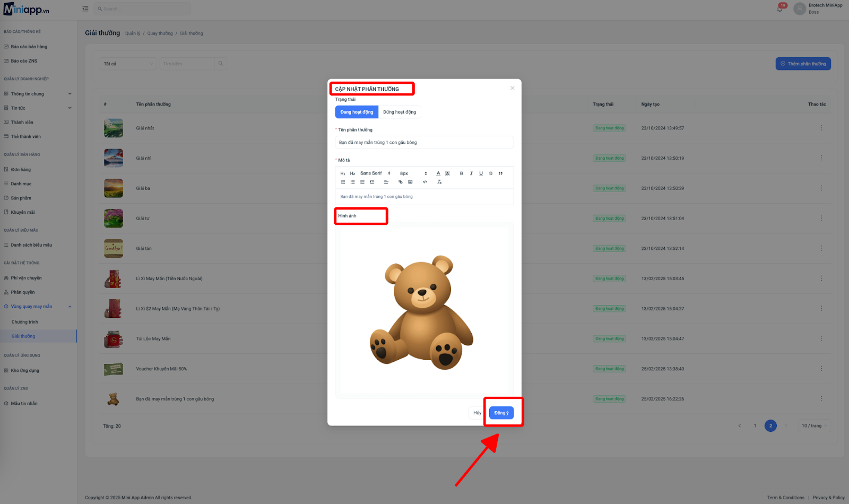Open Chương trình in the sidebar
Viewport: 849px width, 504px height.
pos(25,322)
